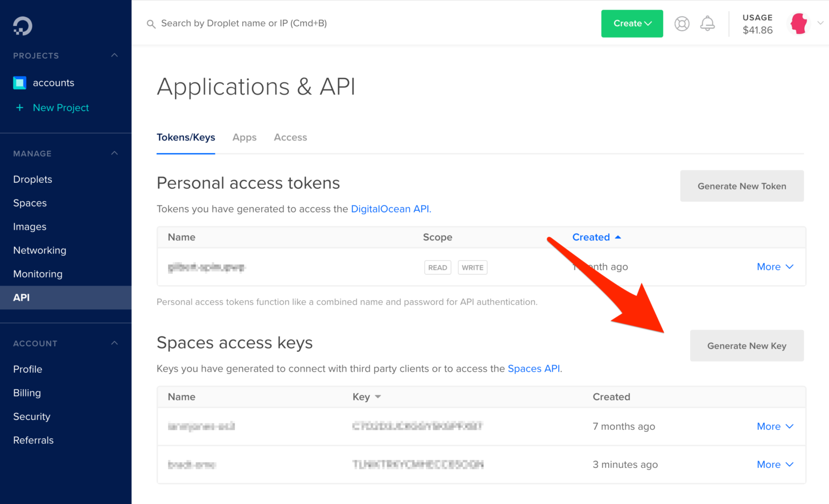Expand the account menu chevron
Screen dimensions: 829x504
(x=820, y=23)
